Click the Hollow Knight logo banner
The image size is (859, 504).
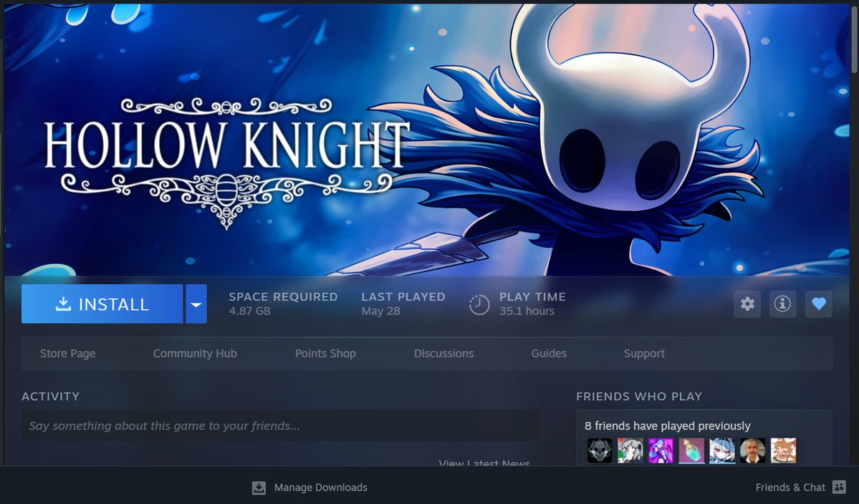pos(227,163)
